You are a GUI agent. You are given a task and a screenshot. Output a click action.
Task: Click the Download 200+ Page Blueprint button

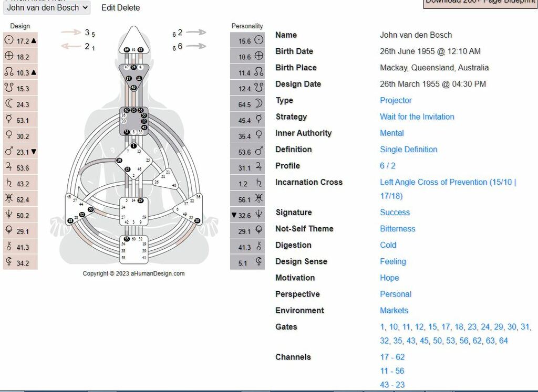click(480, 3)
